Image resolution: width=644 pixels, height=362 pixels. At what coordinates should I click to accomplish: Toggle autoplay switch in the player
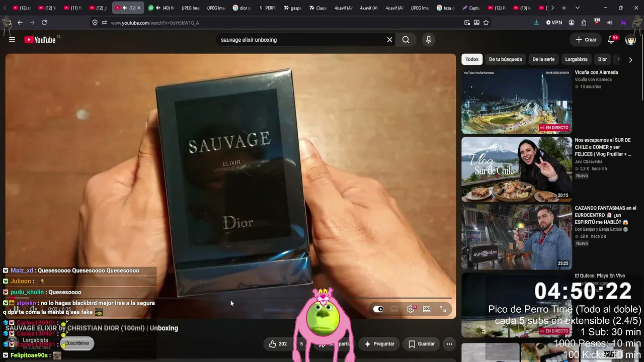(378, 309)
